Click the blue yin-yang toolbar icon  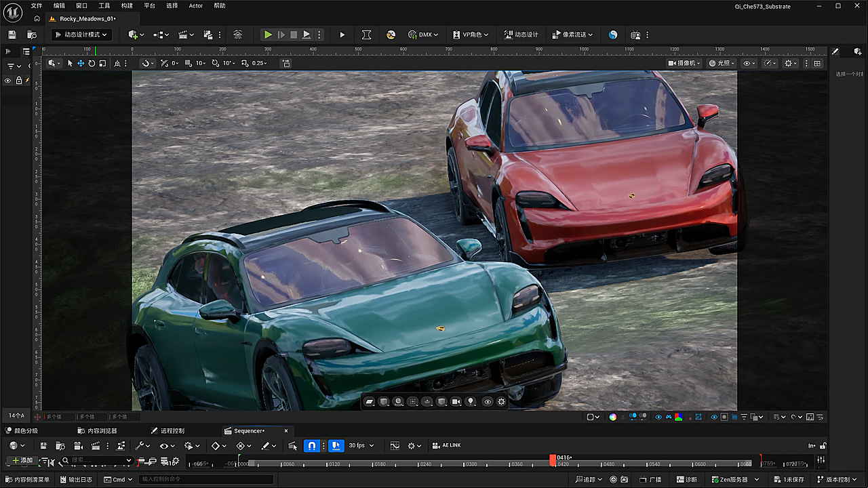[x=613, y=35]
